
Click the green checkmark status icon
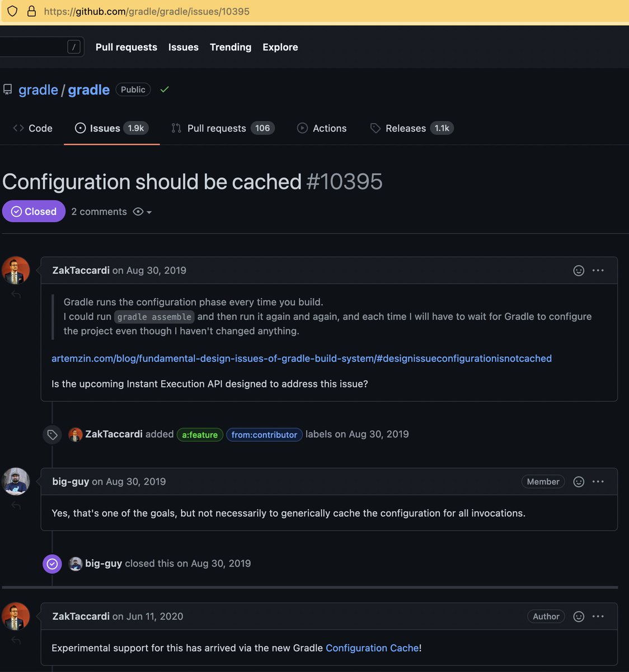coord(165,90)
